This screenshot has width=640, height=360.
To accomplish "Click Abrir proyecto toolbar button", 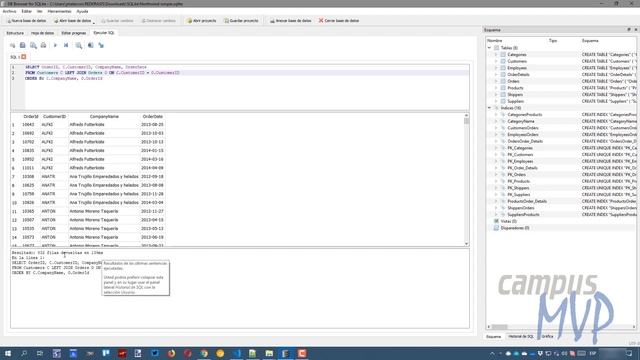I will [x=202, y=20].
